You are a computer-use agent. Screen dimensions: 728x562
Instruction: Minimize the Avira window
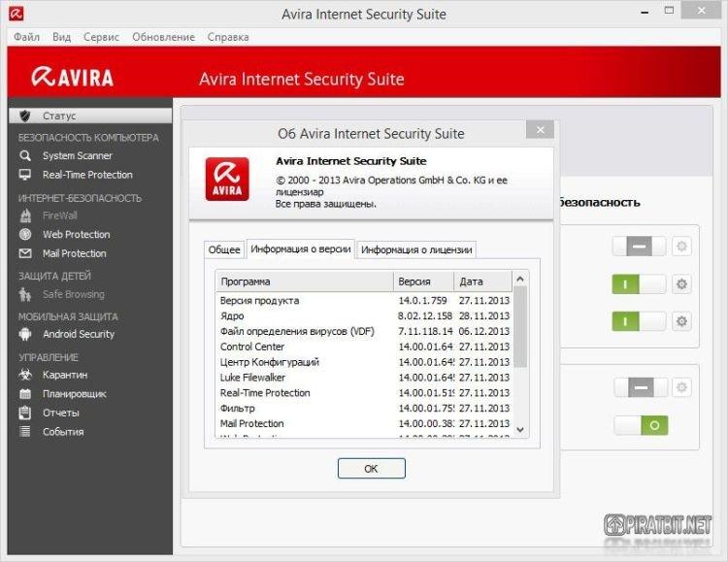pos(645,12)
